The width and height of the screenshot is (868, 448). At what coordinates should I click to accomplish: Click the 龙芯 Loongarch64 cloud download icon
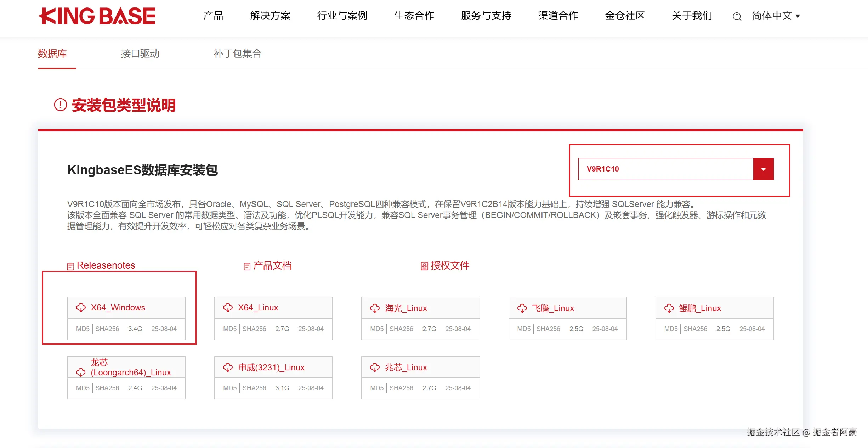(81, 372)
